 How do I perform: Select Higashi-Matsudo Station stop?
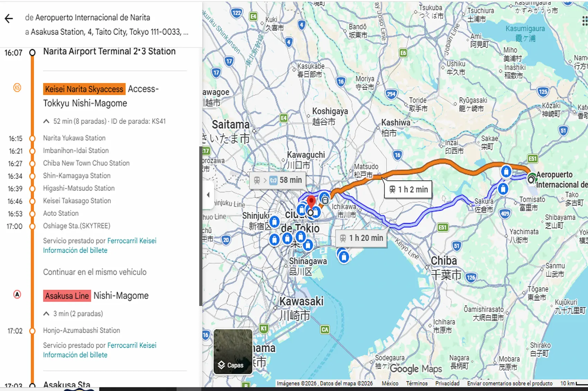click(x=79, y=188)
